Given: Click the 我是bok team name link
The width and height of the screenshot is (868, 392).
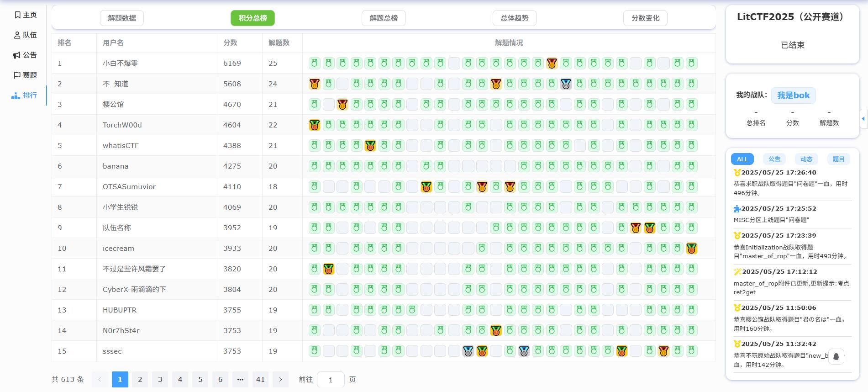Looking at the screenshot, I should (793, 95).
